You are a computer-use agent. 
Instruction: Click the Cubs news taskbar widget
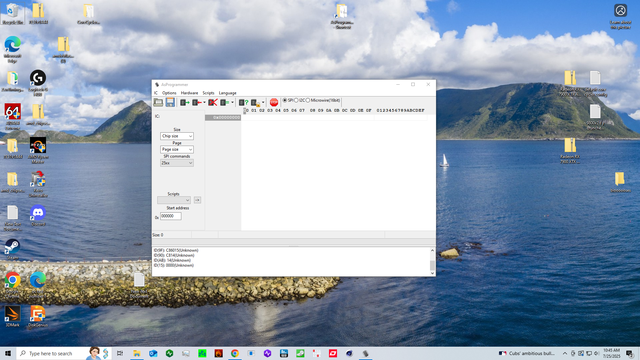pos(527,353)
